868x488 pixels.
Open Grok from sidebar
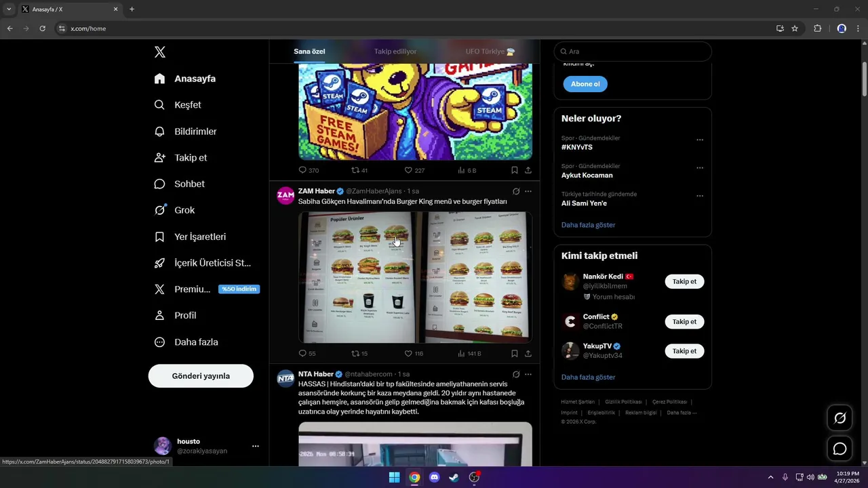click(x=174, y=210)
